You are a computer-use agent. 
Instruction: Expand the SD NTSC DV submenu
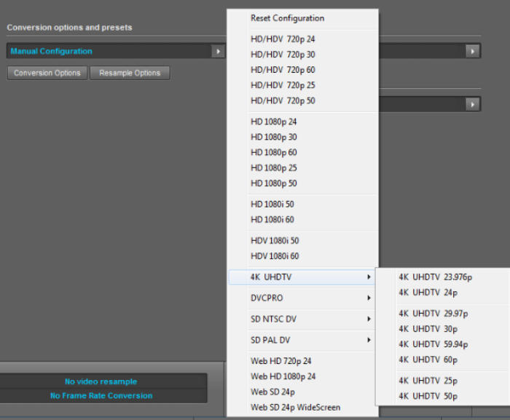(x=302, y=319)
